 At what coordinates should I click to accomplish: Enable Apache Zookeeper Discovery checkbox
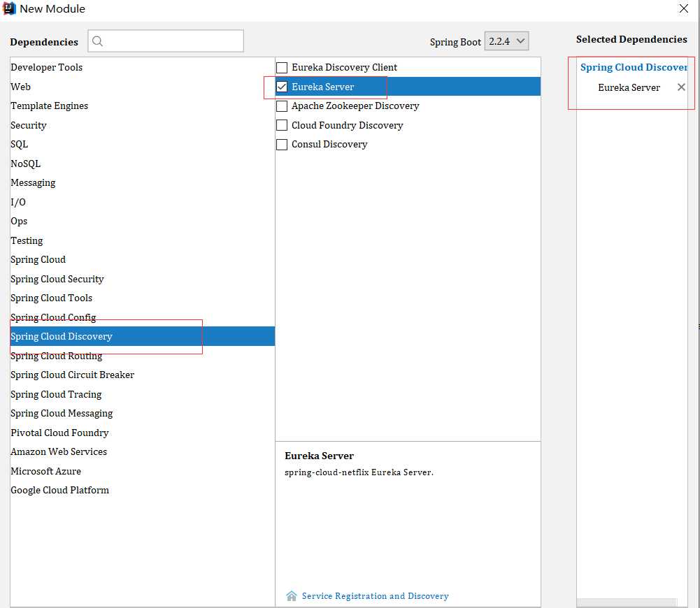282,106
